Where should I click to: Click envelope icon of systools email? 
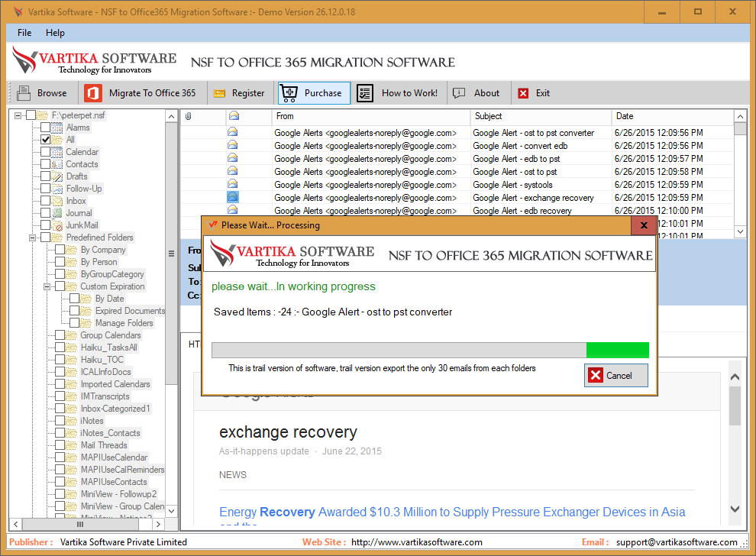[232, 184]
